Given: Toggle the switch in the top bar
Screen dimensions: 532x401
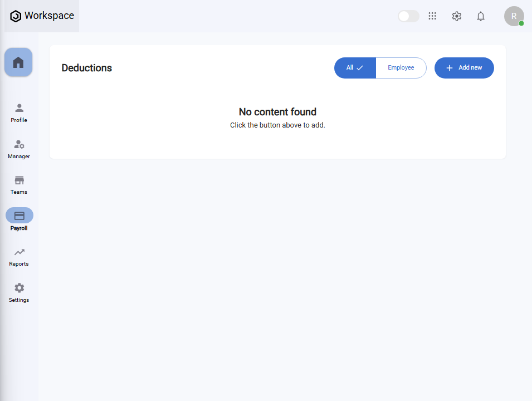Looking at the screenshot, I should point(408,16).
